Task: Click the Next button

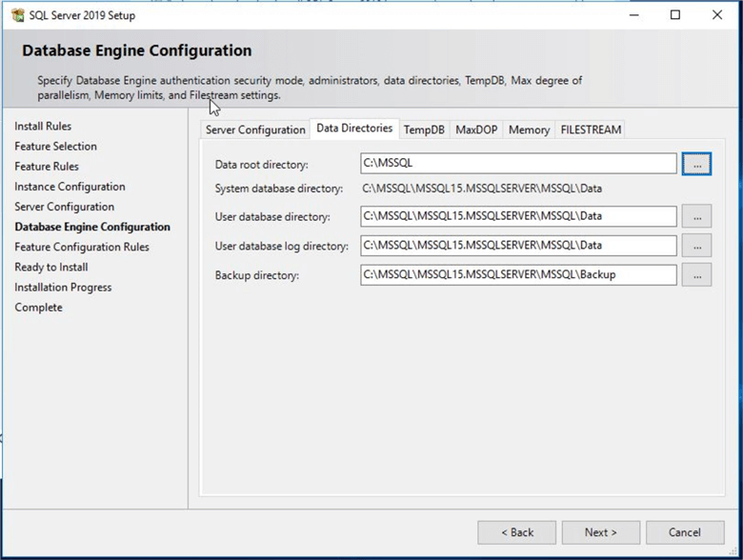Action: [x=600, y=532]
